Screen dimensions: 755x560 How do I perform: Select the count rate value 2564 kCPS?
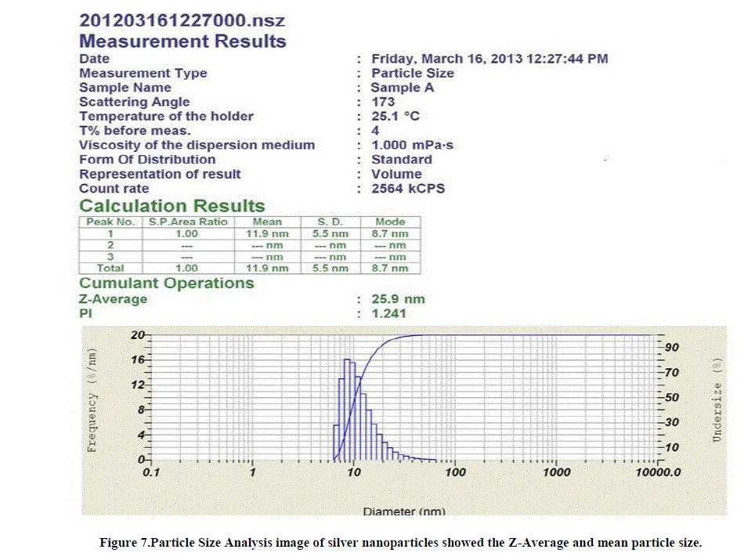click(x=408, y=189)
